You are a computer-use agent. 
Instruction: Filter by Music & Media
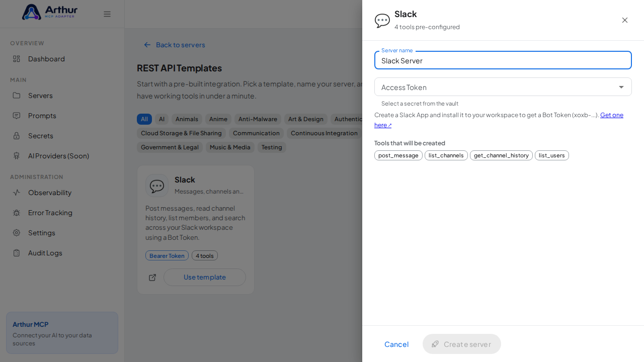230,147
